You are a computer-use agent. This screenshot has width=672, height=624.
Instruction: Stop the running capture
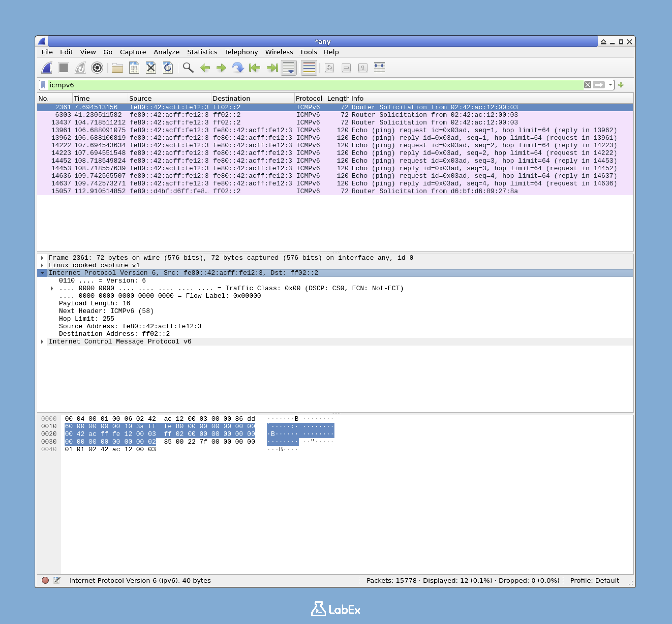(x=64, y=68)
